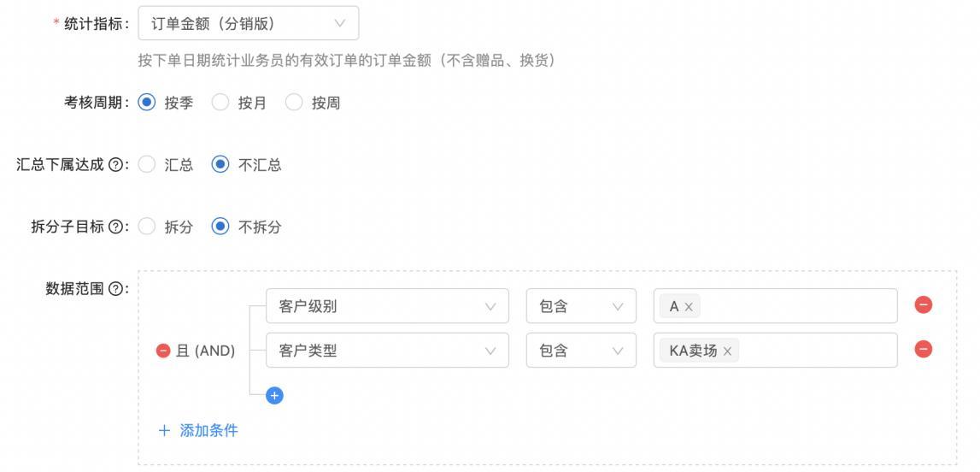This screenshot has width=980, height=472.
Task: Delete the 客户级别 condition row
Action: pyautogui.click(x=923, y=305)
